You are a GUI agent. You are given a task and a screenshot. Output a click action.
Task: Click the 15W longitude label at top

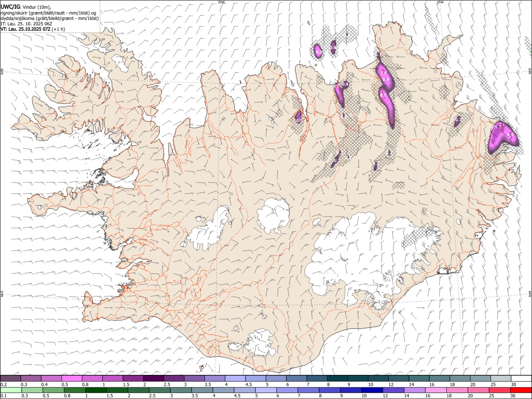pyautogui.click(x=440, y=2)
